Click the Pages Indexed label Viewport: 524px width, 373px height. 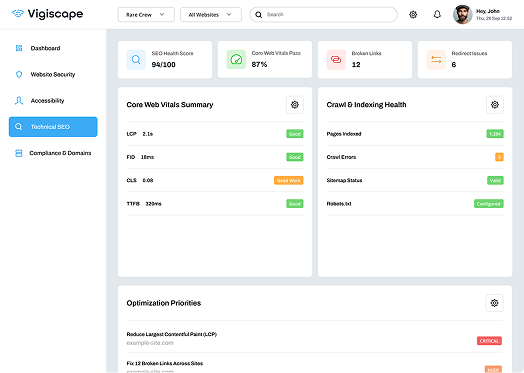click(344, 134)
